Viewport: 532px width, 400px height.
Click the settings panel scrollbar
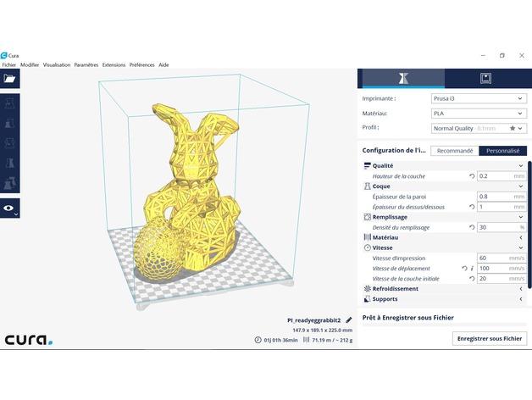point(529,225)
